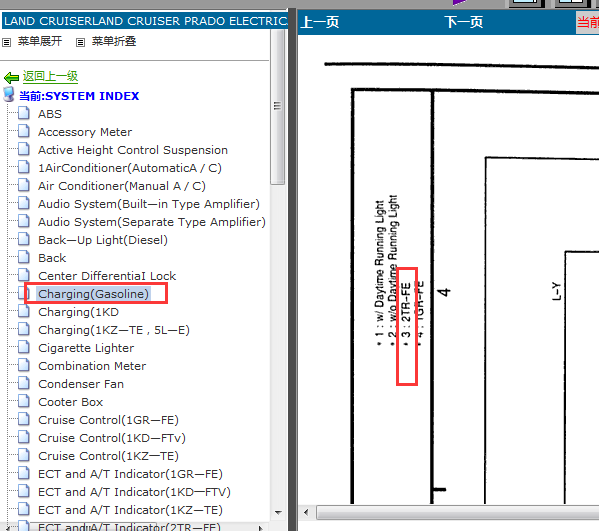Click the page icon beside Accessory Meter
Screen dimensions: 599x531
click(24, 131)
